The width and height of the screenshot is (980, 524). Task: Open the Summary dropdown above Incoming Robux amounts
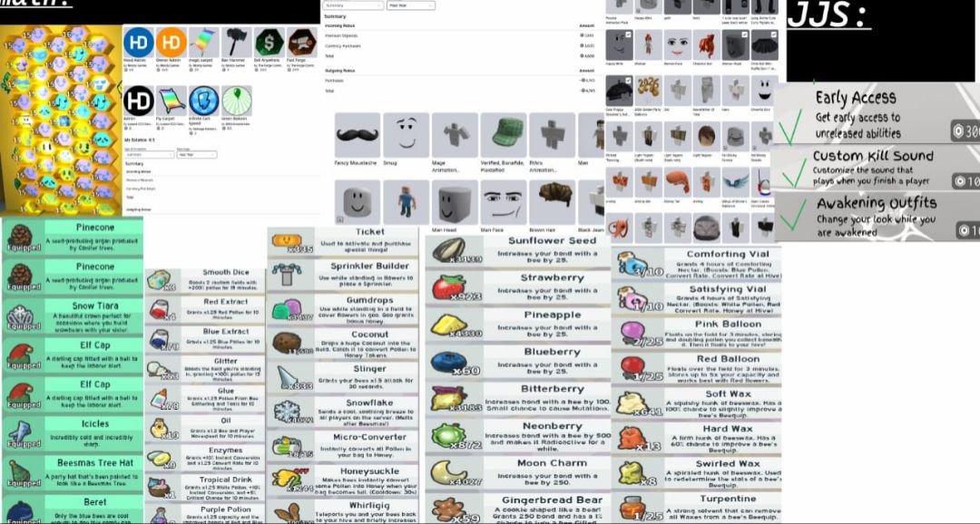353,5
